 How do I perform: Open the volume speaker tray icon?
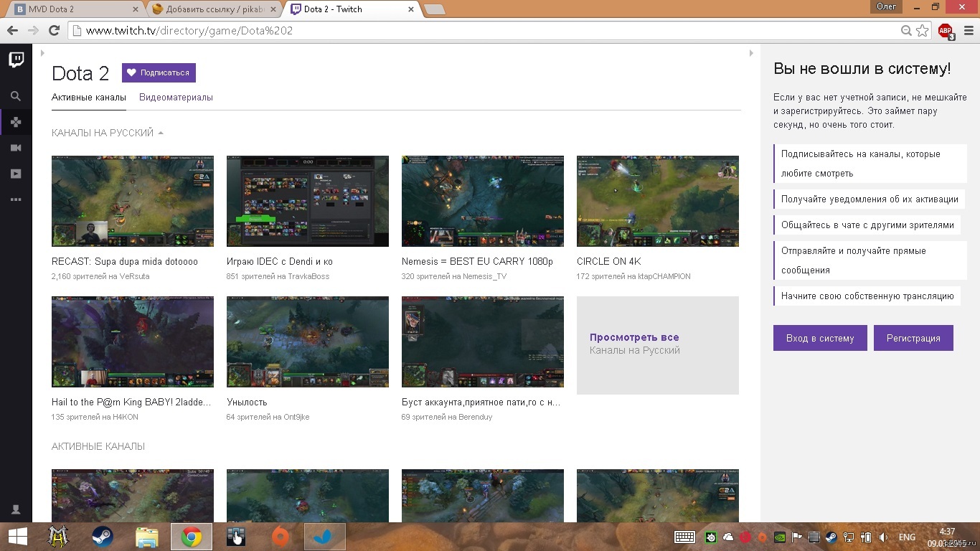click(x=883, y=537)
